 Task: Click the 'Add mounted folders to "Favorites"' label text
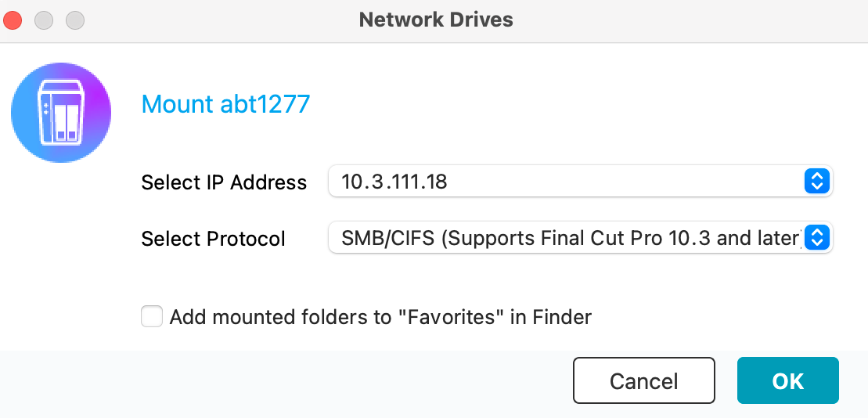point(380,317)
